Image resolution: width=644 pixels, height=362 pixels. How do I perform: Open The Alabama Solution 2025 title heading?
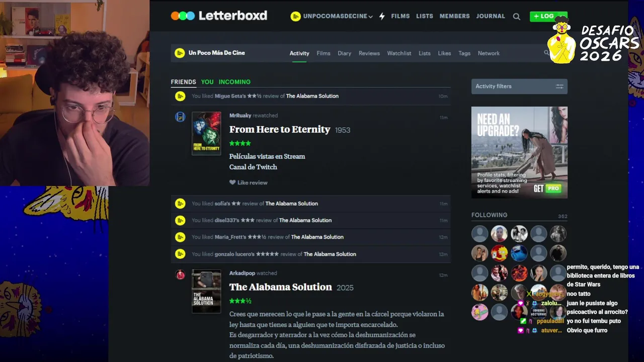click(x=281, y=287)
